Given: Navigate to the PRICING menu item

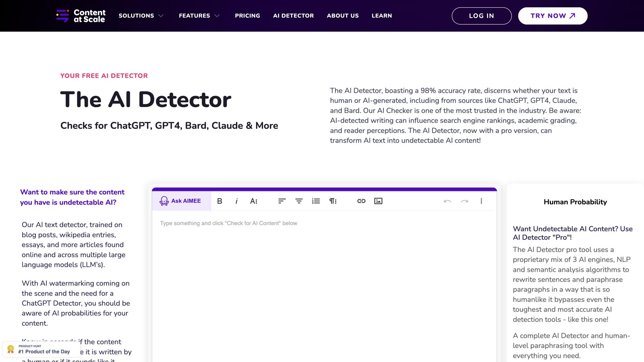Looking at the screenshot, I should [248, 16].
